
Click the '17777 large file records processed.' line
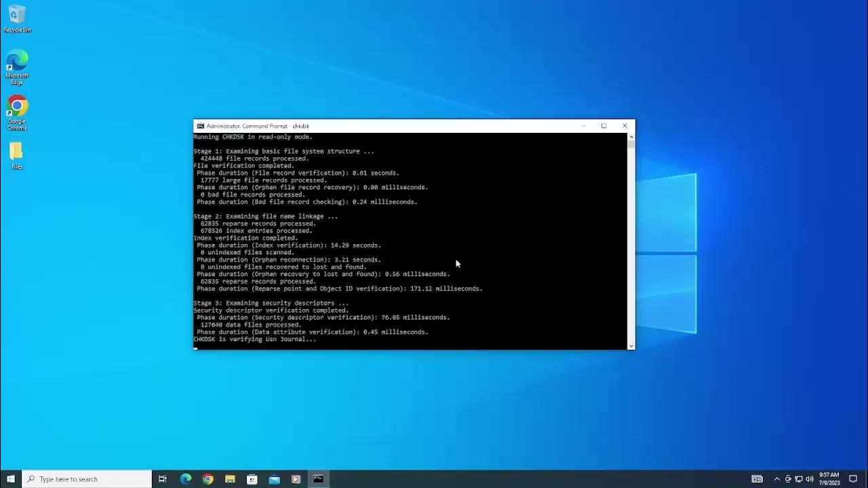[x=264, y=180]
